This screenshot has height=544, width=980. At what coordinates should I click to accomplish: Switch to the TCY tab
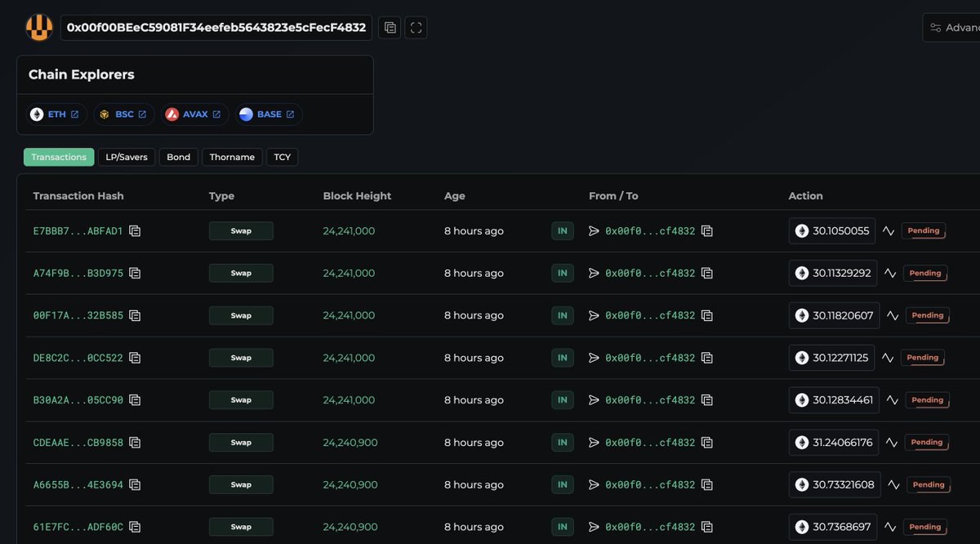[282, 157]
